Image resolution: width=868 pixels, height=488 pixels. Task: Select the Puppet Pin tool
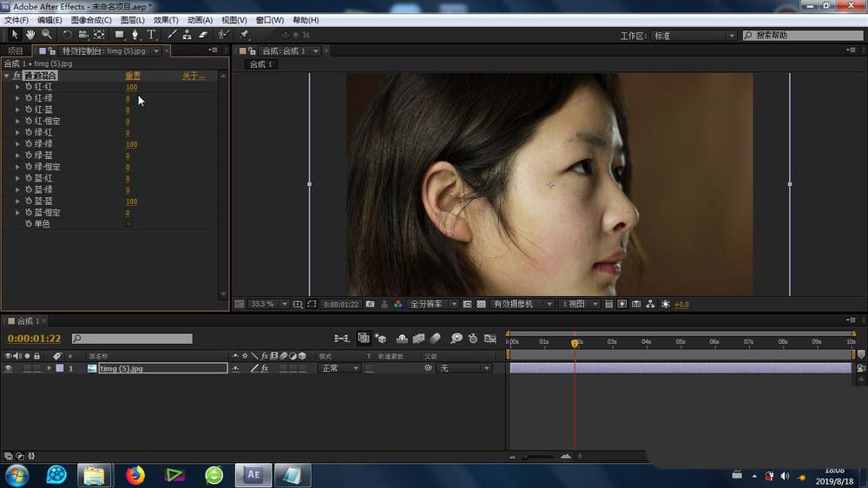click(244, 35)
